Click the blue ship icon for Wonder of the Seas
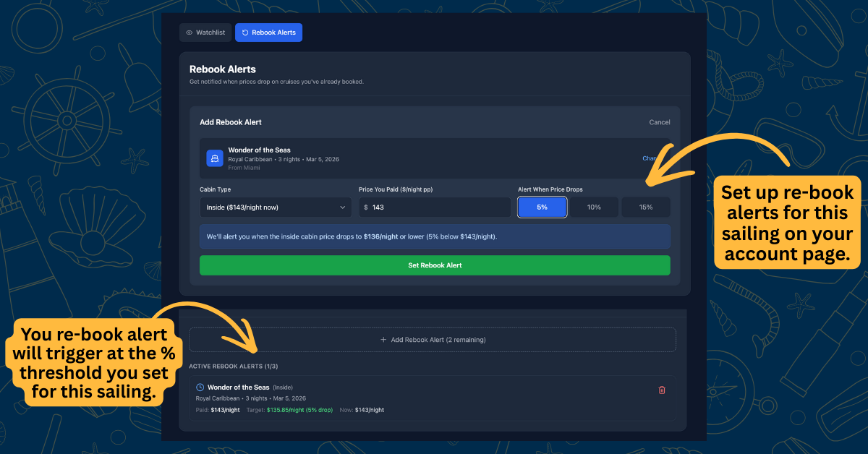 pyautogui.click(x=214, y=158)
